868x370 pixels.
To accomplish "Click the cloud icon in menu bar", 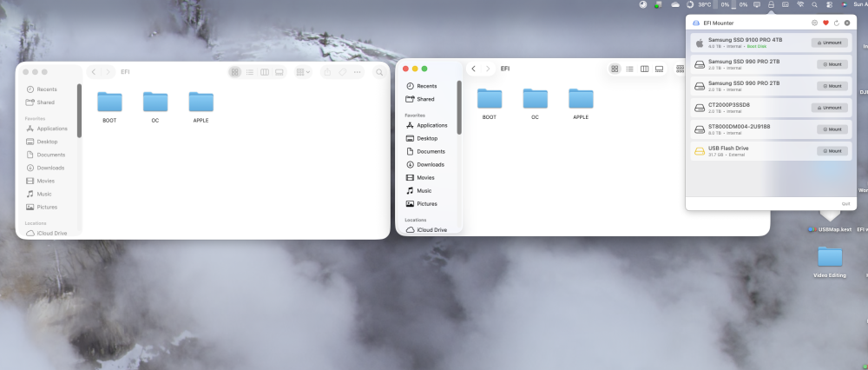I will click(x=675, y=4).
